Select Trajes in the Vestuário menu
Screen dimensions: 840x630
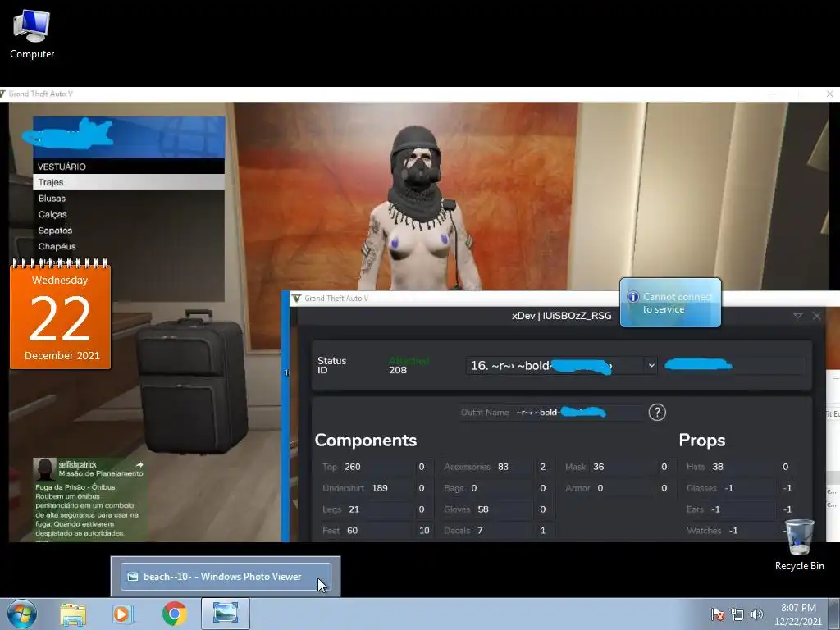(x=129, y=182)
